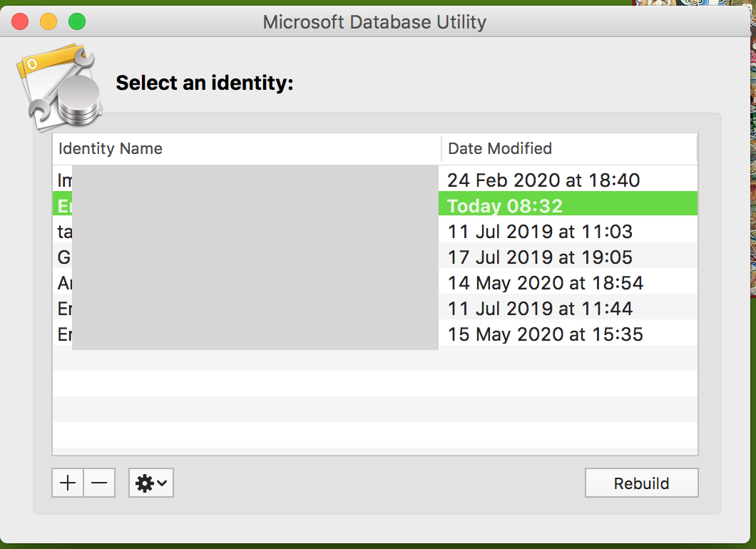Minimize the window with yellow button
756x549 pixels.
point(48,21)
